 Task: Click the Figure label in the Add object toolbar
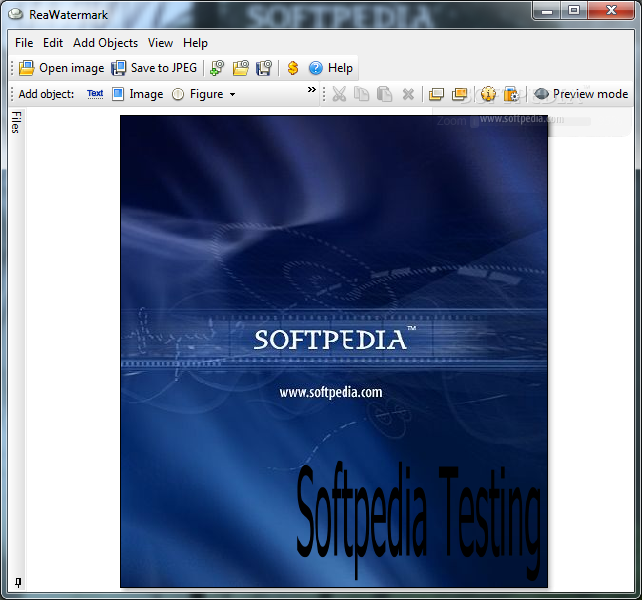click(x=206, y=94)
